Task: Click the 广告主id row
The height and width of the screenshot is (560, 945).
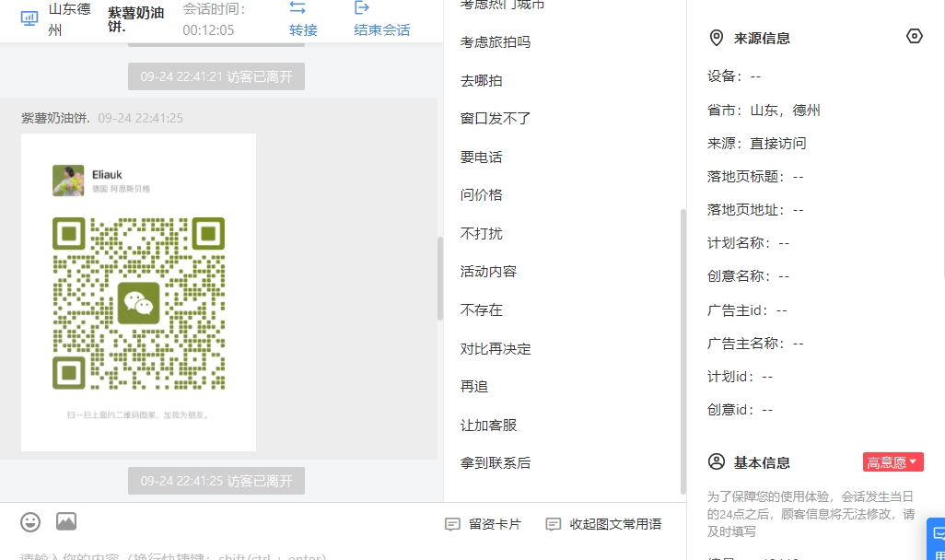Action: 747,310
